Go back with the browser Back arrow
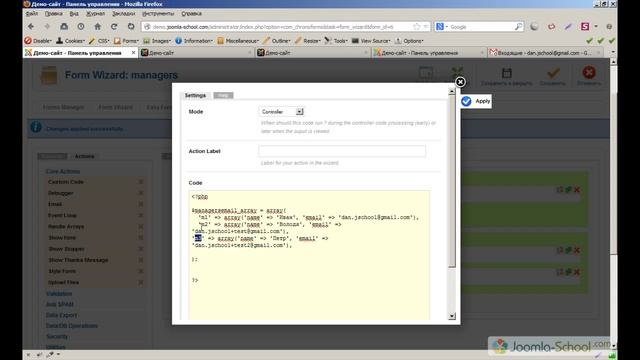This screenshot has height=360, width=640. pyautogui.click(x=31, y=27)
